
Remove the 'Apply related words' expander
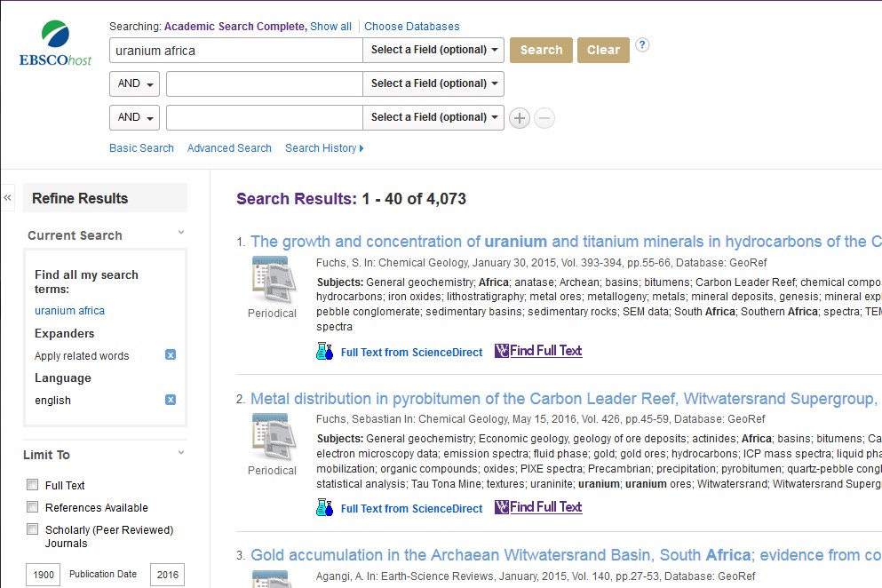171,354
